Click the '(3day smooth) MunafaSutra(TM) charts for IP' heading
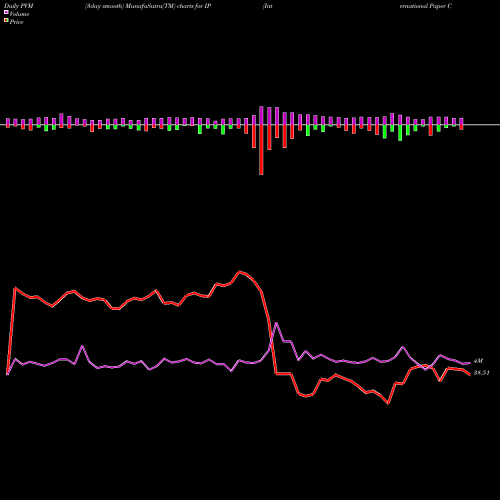This screenshot has width=500, height=500. tap(148, 6)
